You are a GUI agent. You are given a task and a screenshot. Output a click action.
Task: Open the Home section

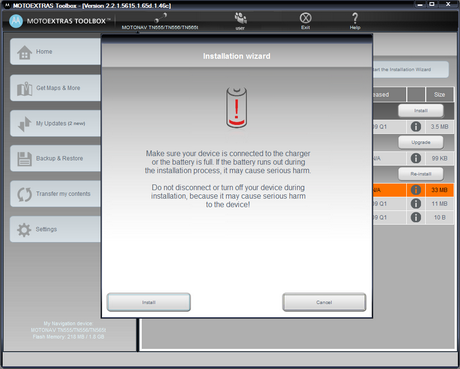[56, 52]
